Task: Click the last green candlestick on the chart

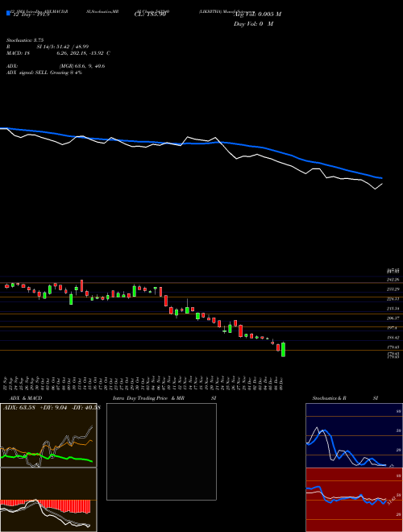Action: pos(283,349)
